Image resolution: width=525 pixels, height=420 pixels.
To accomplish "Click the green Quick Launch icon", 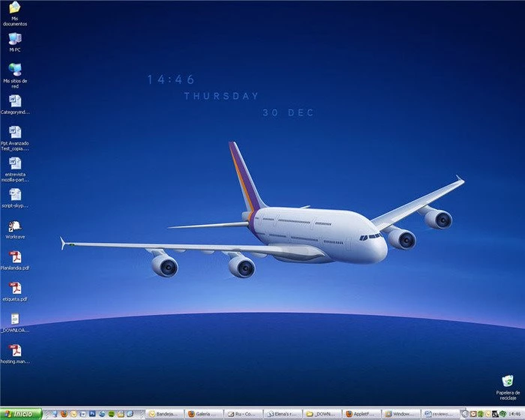I will [111, 414].
